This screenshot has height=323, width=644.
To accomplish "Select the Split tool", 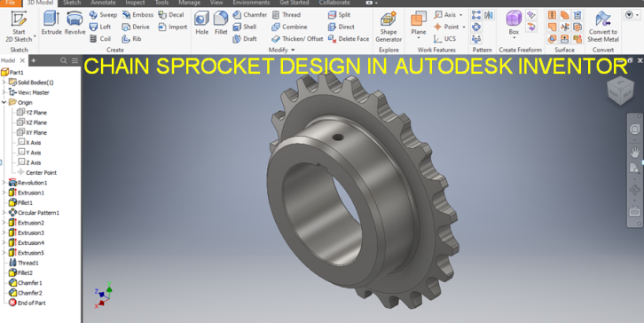I will pyautogui.click(x=339, y=15).
